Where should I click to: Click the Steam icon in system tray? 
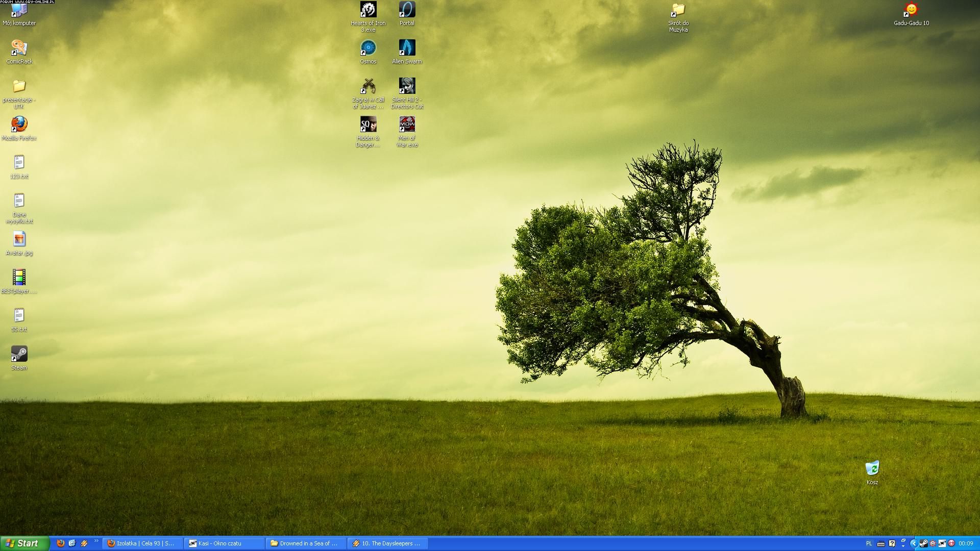[923, 543]
